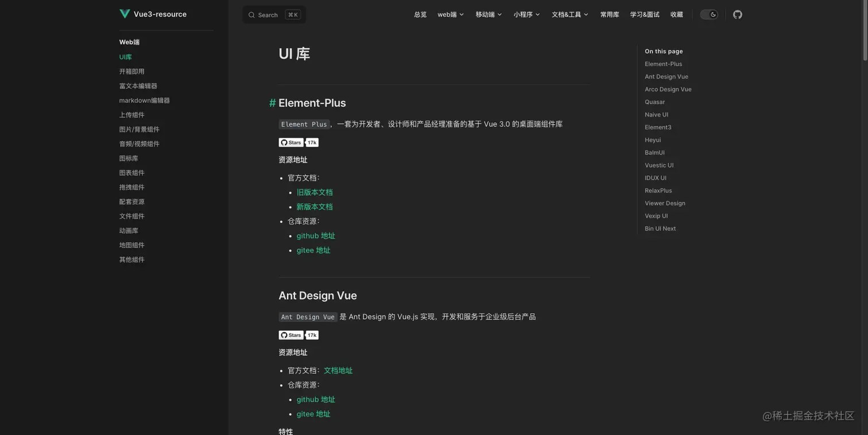The width and height of the screenshot is (868, 435).
Task: Jump to Heyui in page outline
Action: pyautogui.click(x=653, y=139)
